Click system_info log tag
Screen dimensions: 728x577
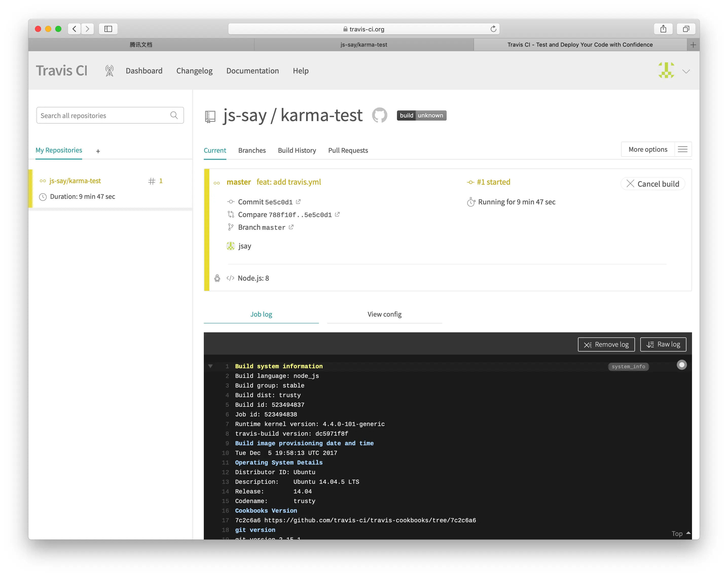tap(628, 367)
